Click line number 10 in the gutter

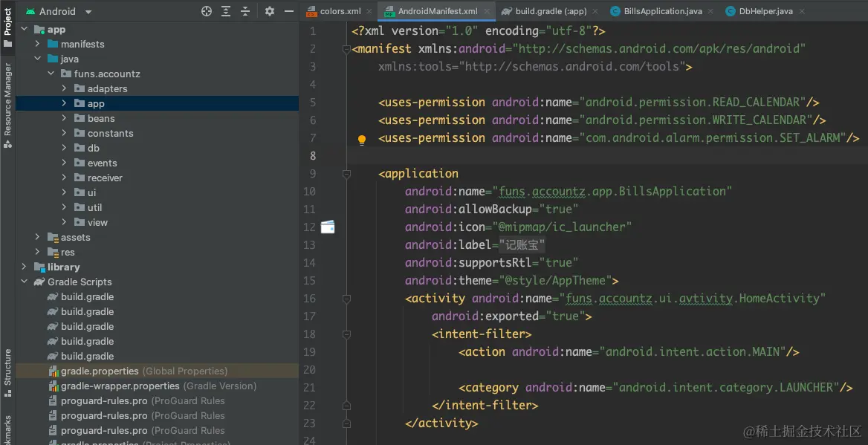click(x=314, y=191)
